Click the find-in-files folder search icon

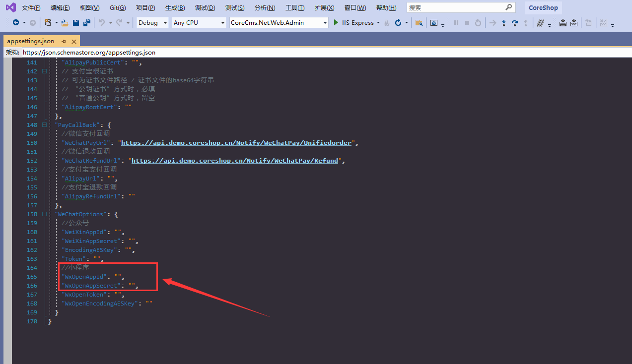coord(419,23)
